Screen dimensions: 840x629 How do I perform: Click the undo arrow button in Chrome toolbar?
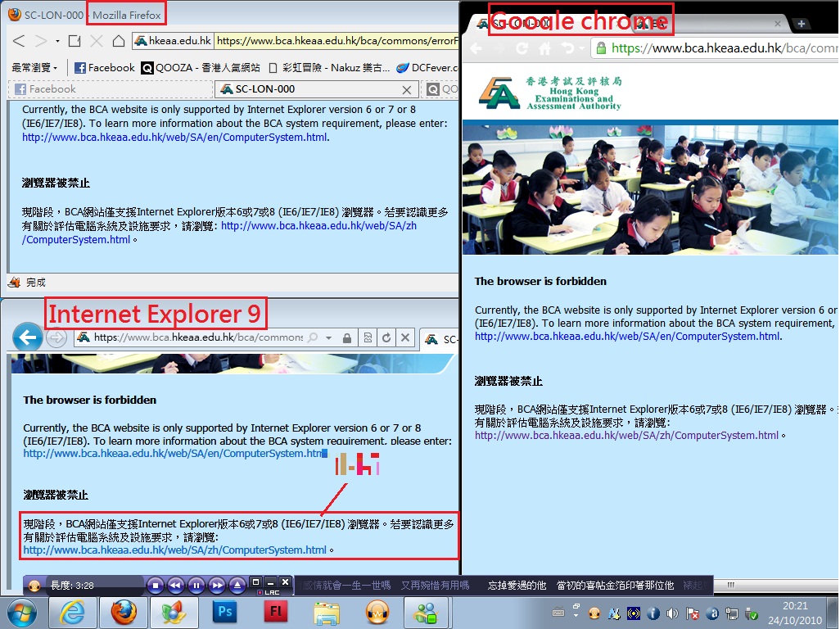(568, 49)
